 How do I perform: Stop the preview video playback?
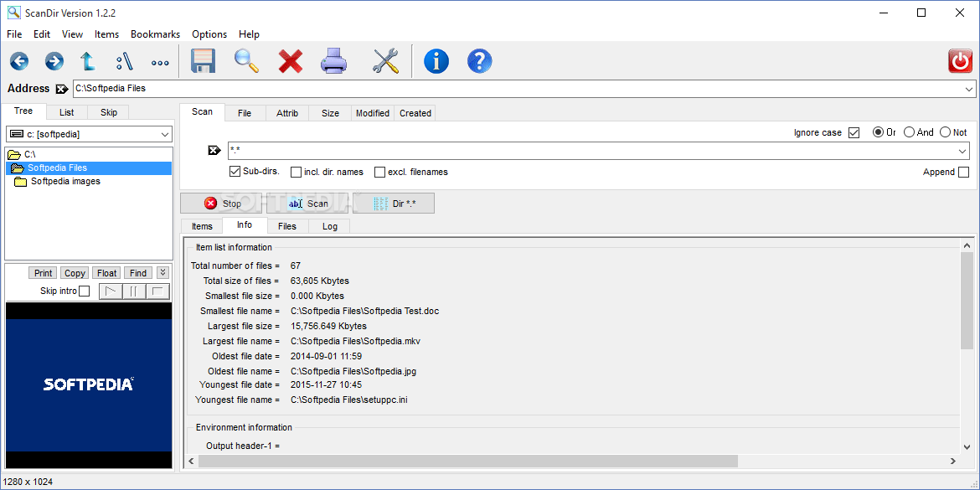pyautogui.click(x=157, y=291)
